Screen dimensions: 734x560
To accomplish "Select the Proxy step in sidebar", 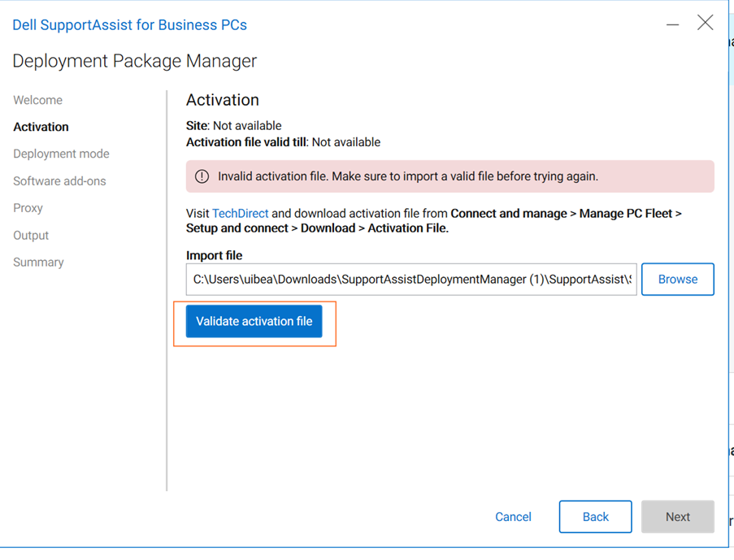I will [28, 208].
